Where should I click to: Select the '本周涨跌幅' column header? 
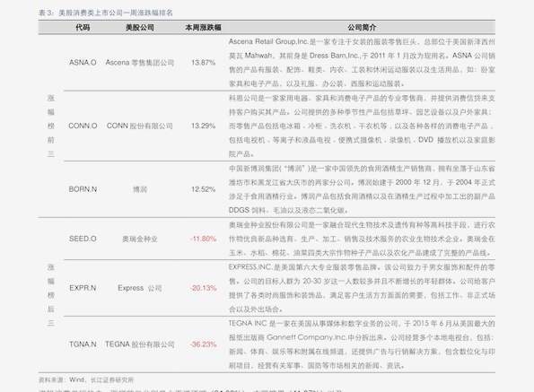(204, 28)
